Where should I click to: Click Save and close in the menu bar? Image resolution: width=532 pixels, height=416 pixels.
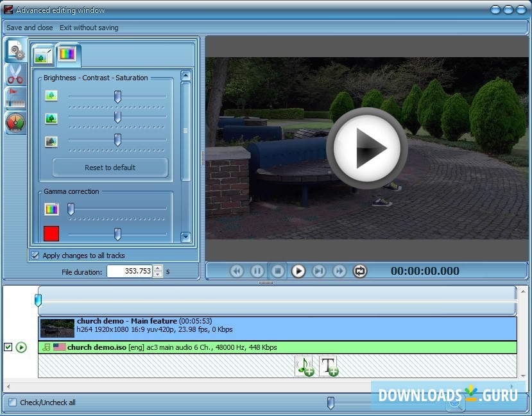(x=29, y=28)
